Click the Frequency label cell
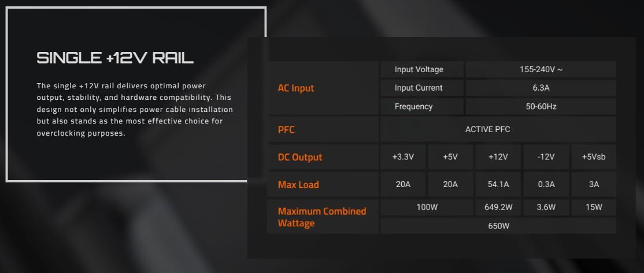The image size is (644, 273). [x=413, y=106]
